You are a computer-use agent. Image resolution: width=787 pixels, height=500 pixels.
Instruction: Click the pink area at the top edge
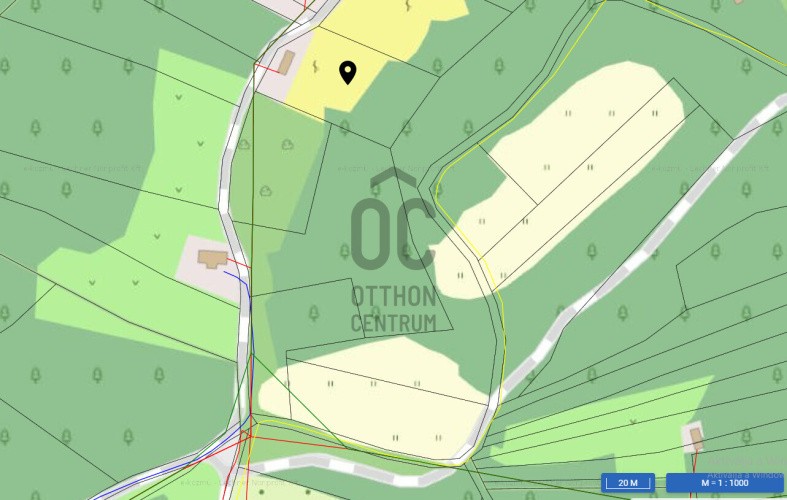[x=281, y=9]
